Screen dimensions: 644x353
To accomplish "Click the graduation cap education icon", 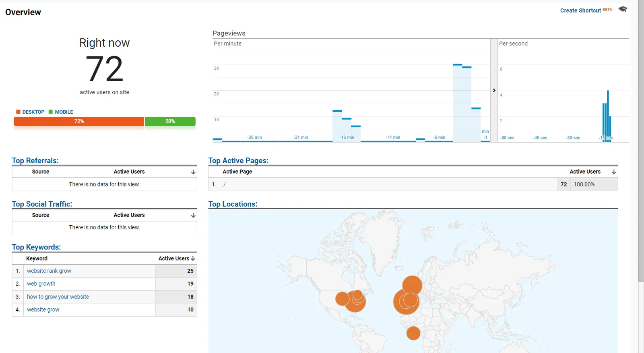I will 623,9.
